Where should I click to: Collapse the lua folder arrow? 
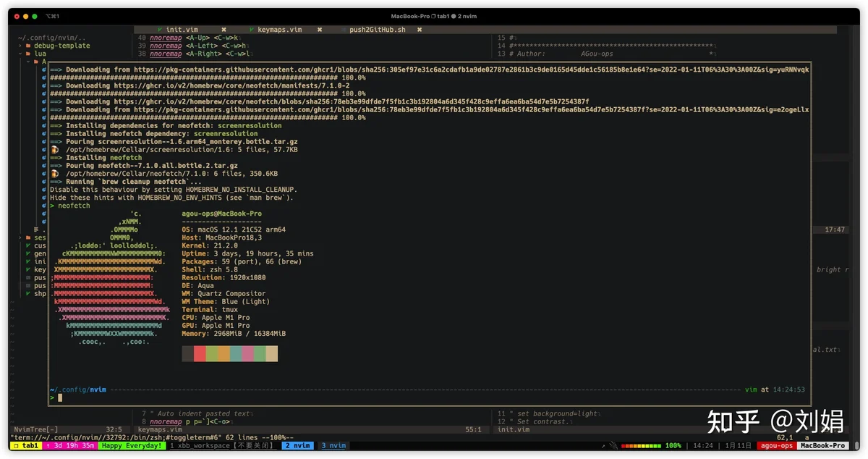20,54
